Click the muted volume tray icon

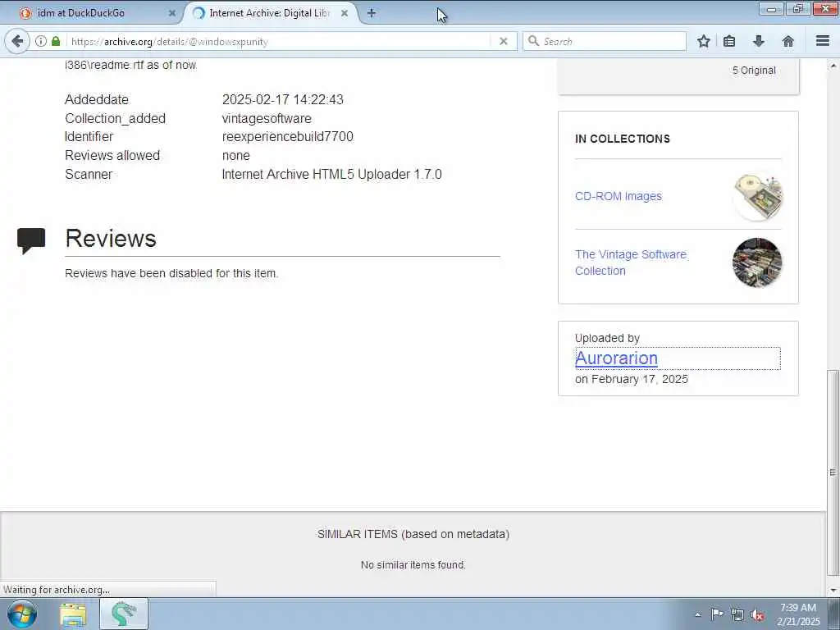pos(757,614)
